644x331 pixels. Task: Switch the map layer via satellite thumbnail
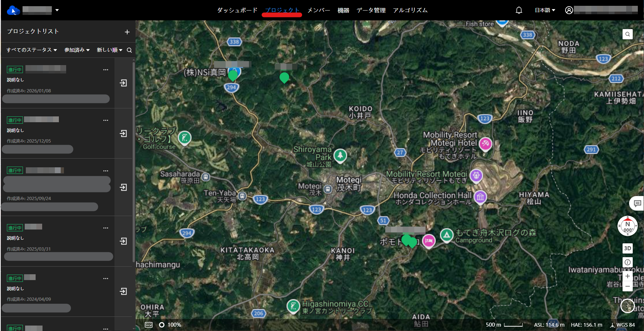(627, 306)
